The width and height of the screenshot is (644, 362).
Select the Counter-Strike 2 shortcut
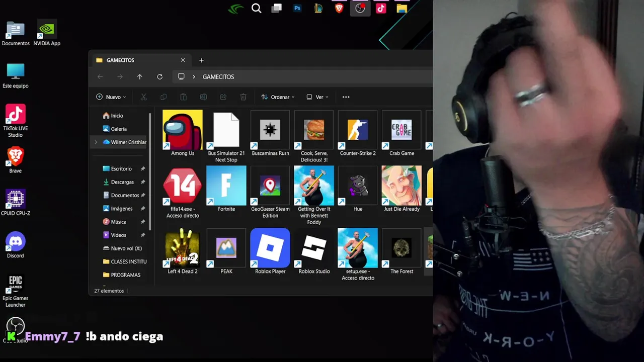tap(358, 132)
